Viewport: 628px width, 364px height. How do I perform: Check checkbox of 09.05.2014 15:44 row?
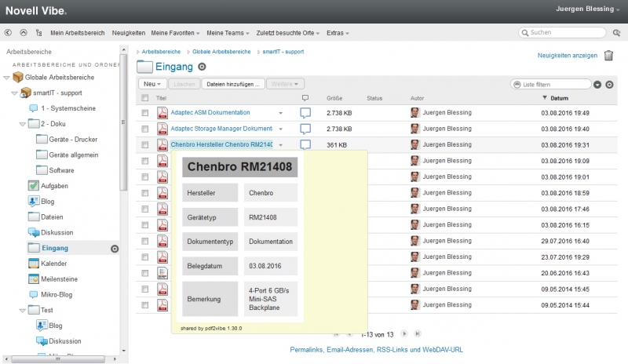(x=145, y=305)
